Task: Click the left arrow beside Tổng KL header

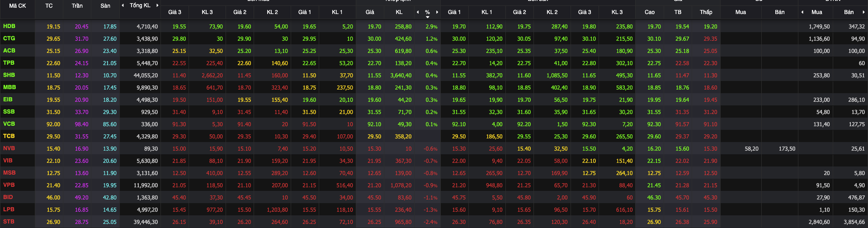Action: 123,5
